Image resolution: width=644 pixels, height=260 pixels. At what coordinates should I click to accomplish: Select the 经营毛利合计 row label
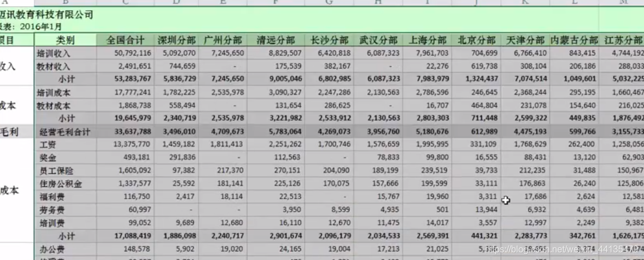pos(66,132)
